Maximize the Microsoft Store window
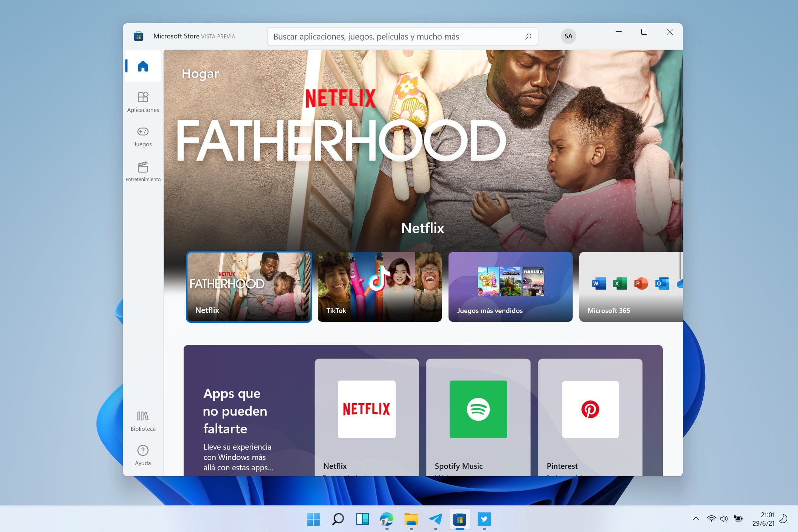The height and width of the screenshot is (532, 798). point(644,32)
